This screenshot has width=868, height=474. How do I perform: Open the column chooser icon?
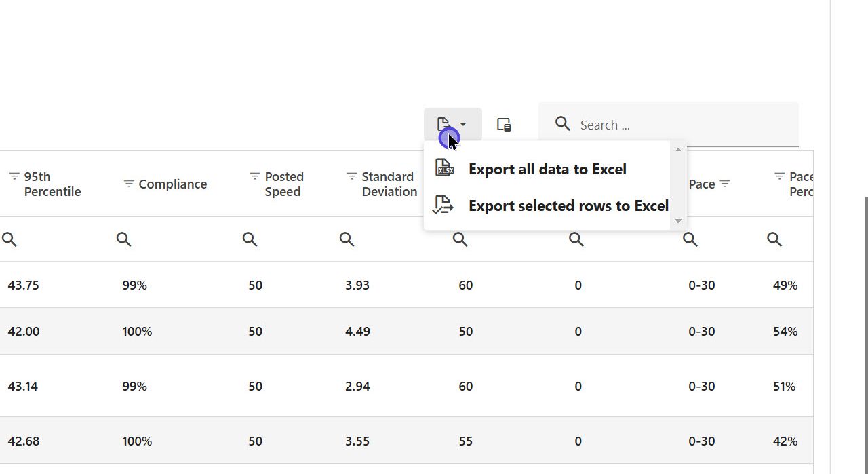pyautogui.click(x=504, y=125)
